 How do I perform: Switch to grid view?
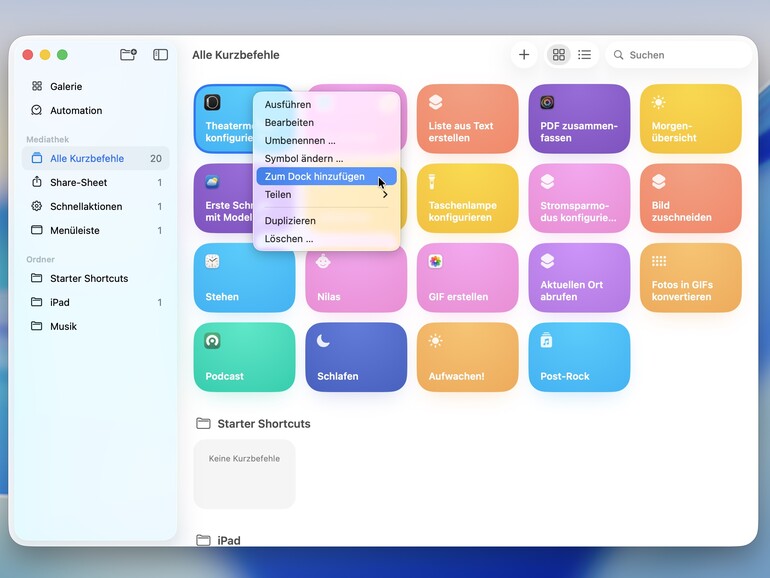pos(559,55)
